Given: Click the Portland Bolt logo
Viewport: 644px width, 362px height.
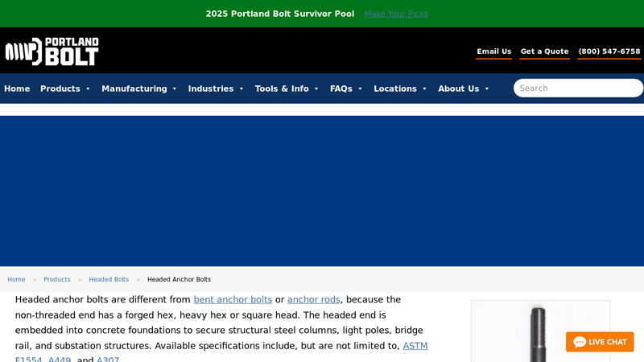Looking at the screenshot, I should coord(52,51).
